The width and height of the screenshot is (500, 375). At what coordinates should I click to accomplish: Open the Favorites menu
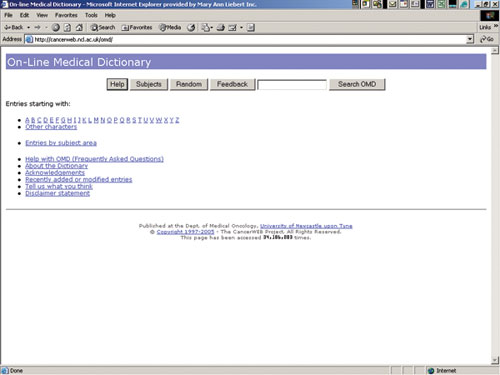(66, 15)
